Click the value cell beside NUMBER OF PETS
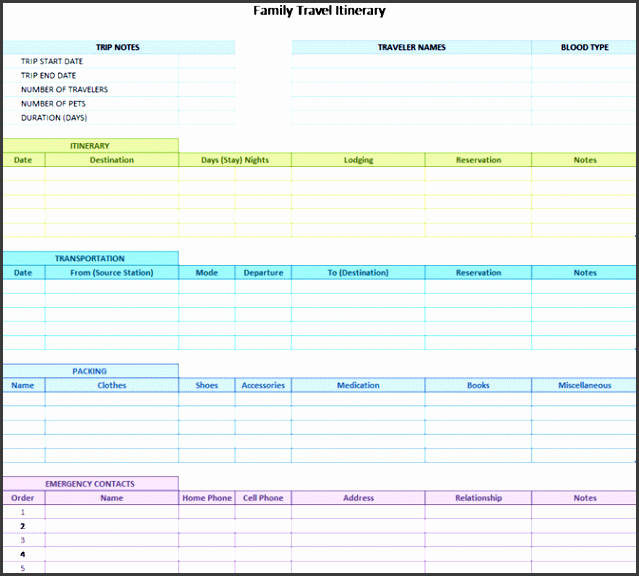 [x=207, y=104]
